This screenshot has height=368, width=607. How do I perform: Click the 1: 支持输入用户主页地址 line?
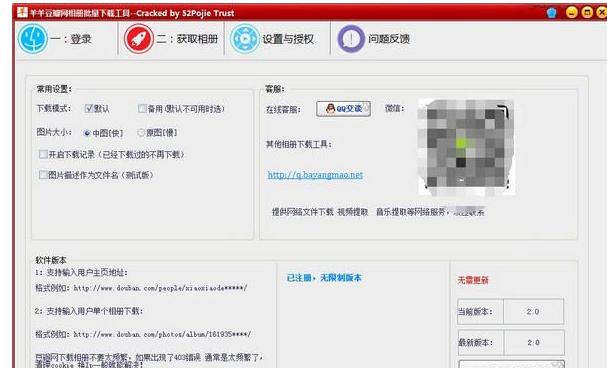pos(81,272)
